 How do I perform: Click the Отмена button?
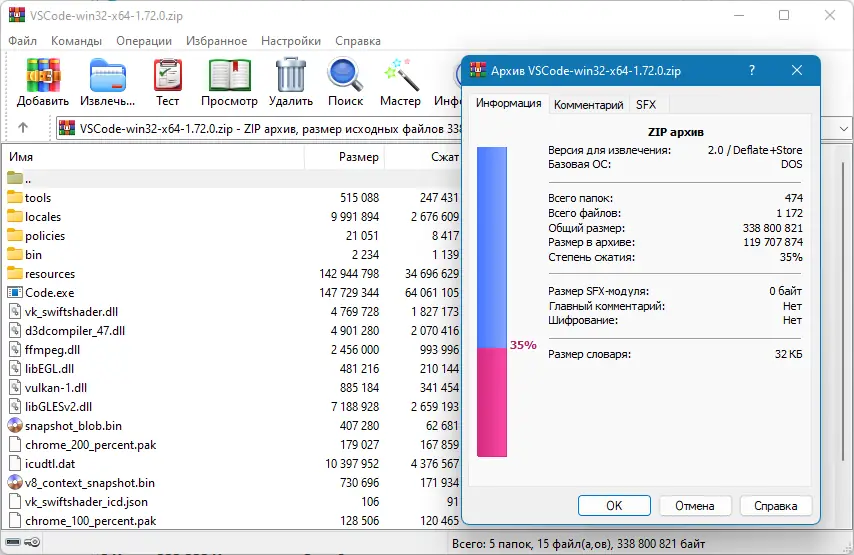tap(695, 505)
